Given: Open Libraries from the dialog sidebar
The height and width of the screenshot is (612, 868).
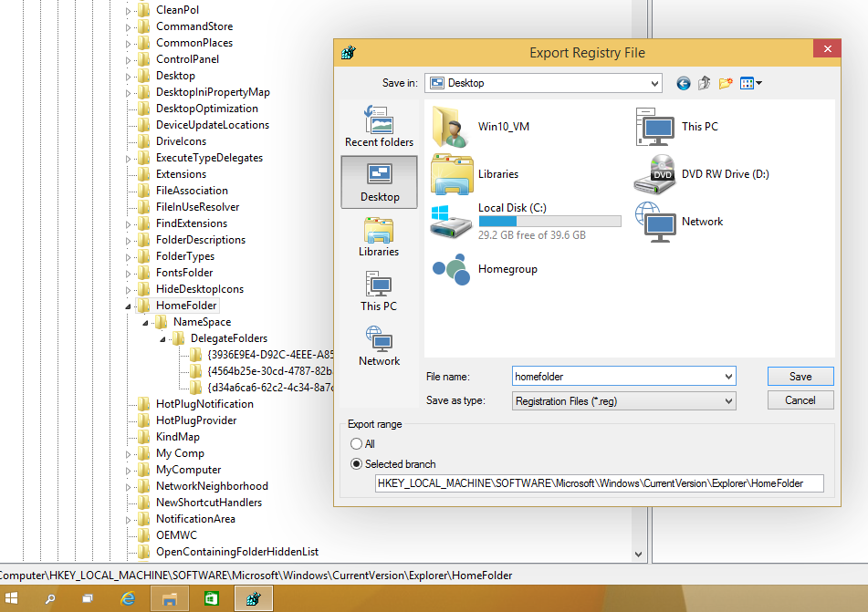Looking at the screenshot, I should pos(379,236).
